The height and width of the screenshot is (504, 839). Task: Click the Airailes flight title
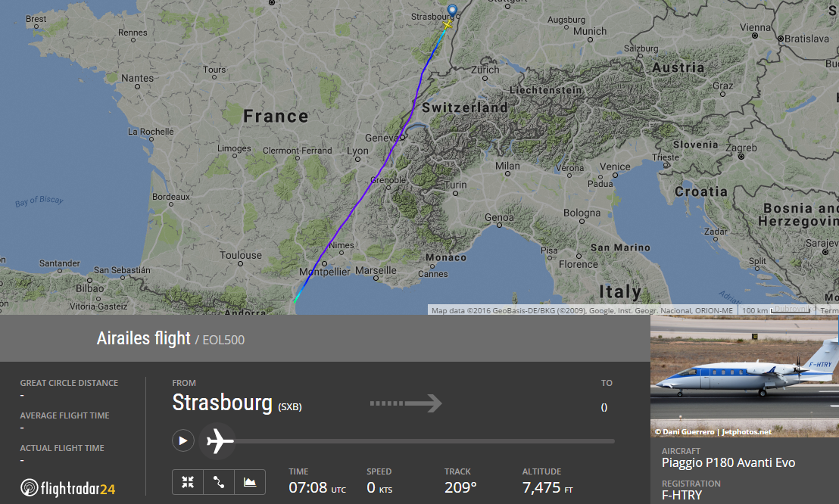pyautogui.click(x=143, y=338)
